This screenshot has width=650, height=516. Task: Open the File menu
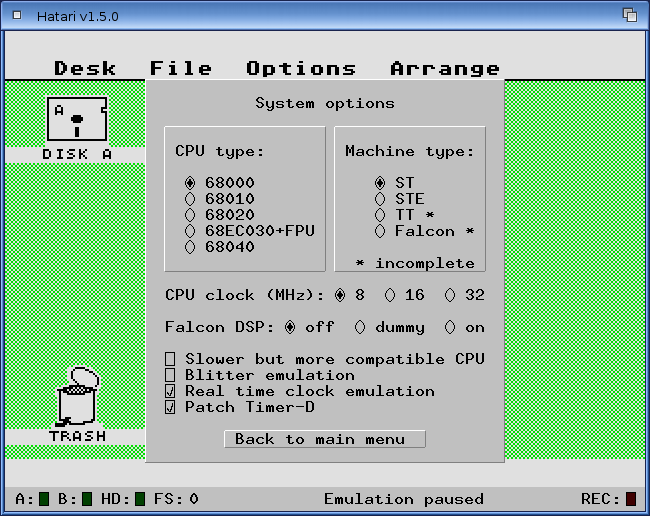pyautogui.click(x=181, y=68)
